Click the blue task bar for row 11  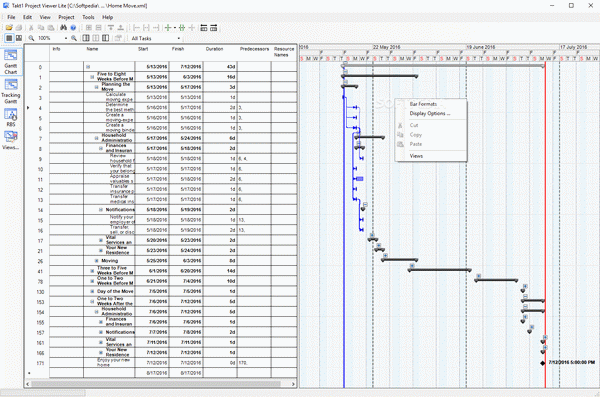[x=359, y=179]
